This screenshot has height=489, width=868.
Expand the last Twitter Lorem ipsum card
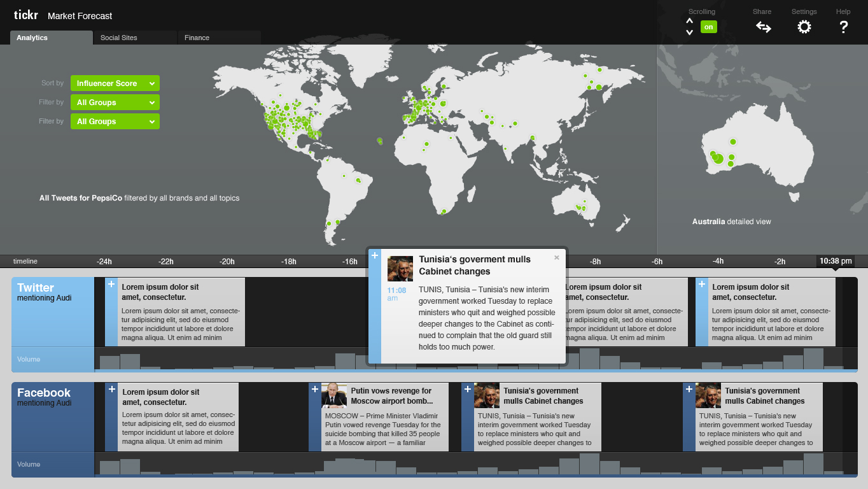click(702, 284)
